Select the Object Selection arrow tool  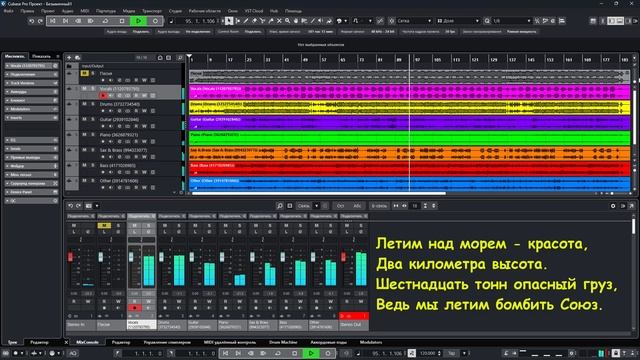point(229,21)
